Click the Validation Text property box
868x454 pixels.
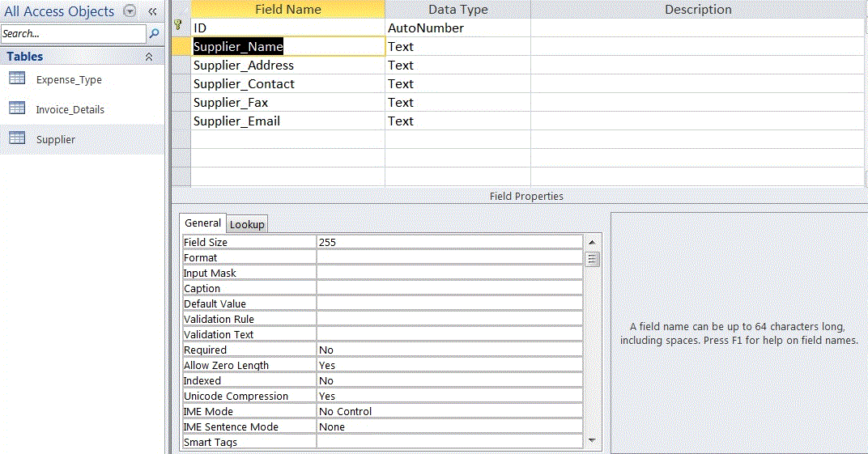point(449,334)
